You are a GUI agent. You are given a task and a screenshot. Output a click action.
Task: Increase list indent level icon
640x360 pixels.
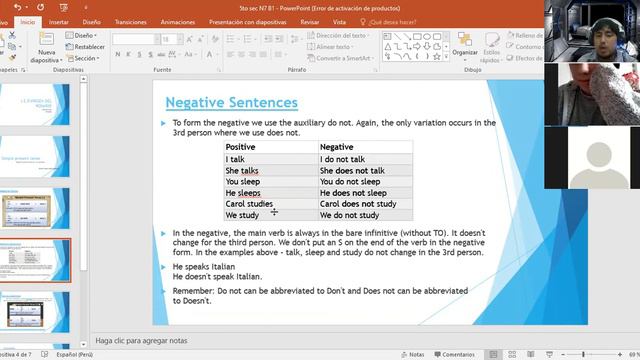tap(279, 39)
